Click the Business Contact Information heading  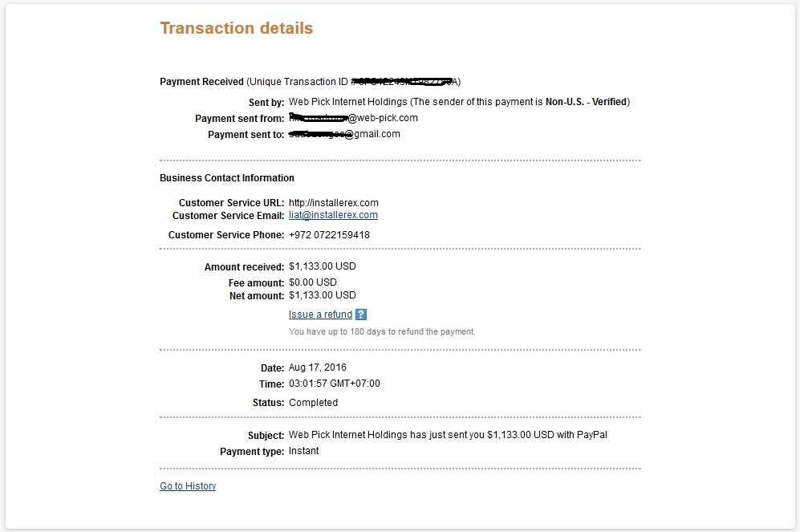point(227,178)
